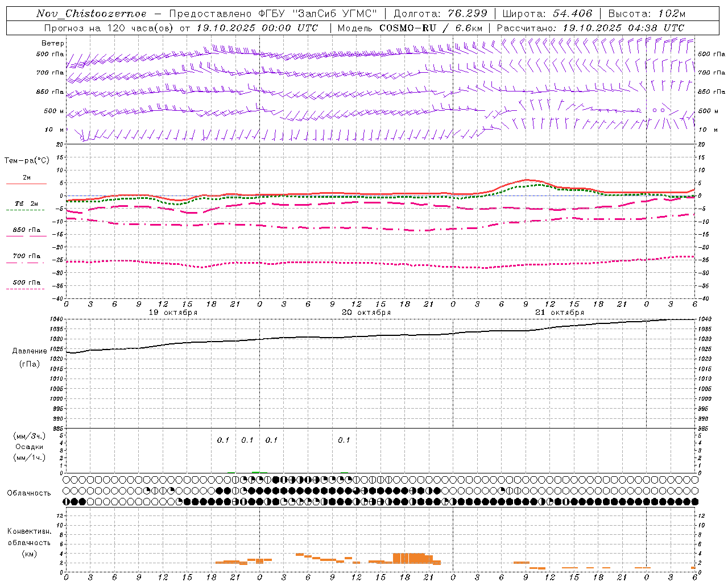Select the "Модель COSMO-RU / 6.6км" model label
728x582 pixels.
[x=410, y=28]
